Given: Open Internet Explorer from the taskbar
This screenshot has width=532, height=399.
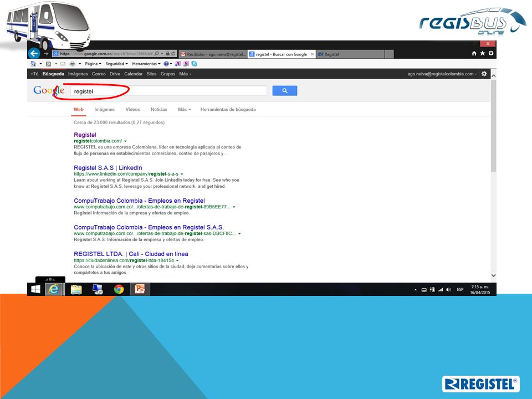Looking at the screenshot, I should (54, 289).
